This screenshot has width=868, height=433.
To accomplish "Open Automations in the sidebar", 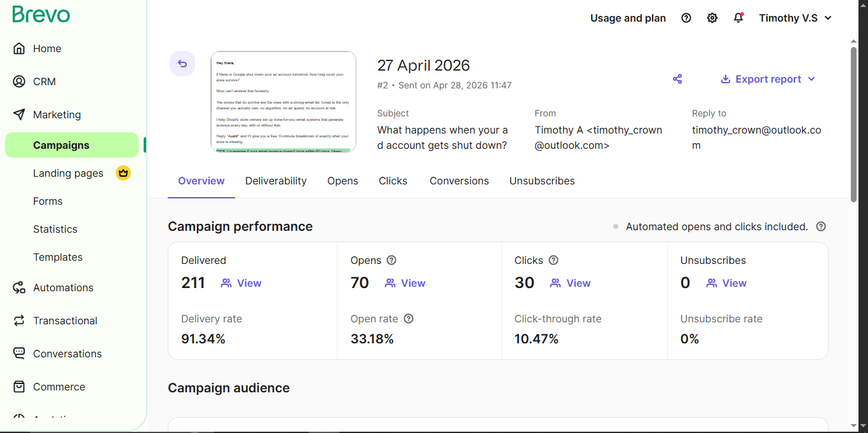I will pos(63,287).
